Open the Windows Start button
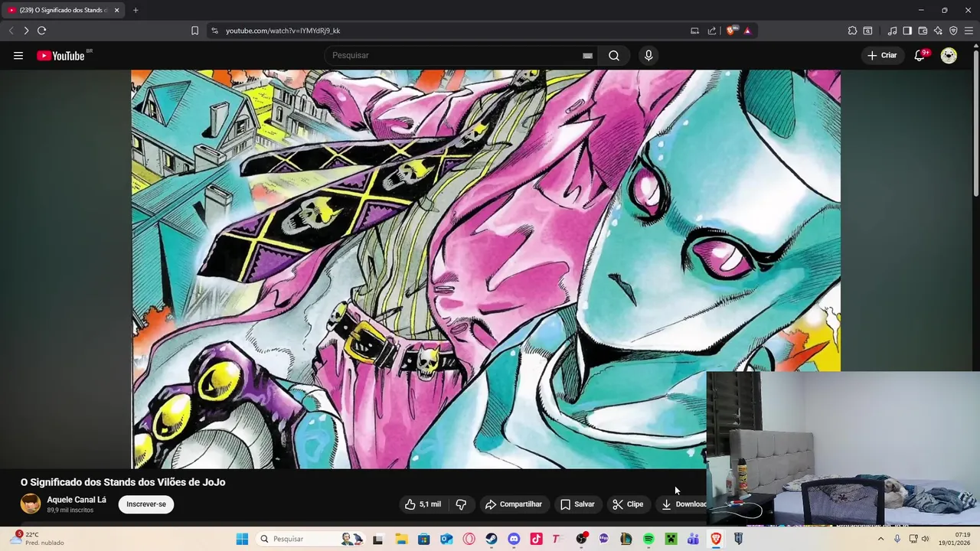Image resolution: width=980 pixels, height=551 pixels. click(242, 539)
